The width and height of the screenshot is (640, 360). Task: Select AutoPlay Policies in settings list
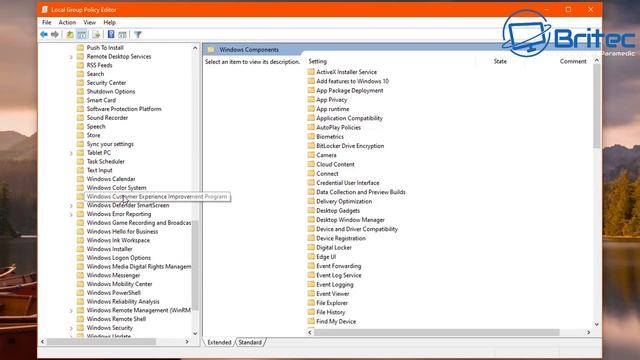(x=339, y=127)
